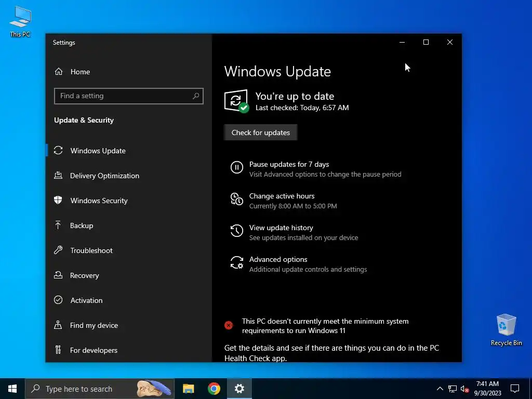532x399 pixels.
Task: Click the network icon in system tray
Action: pos(453,389)
